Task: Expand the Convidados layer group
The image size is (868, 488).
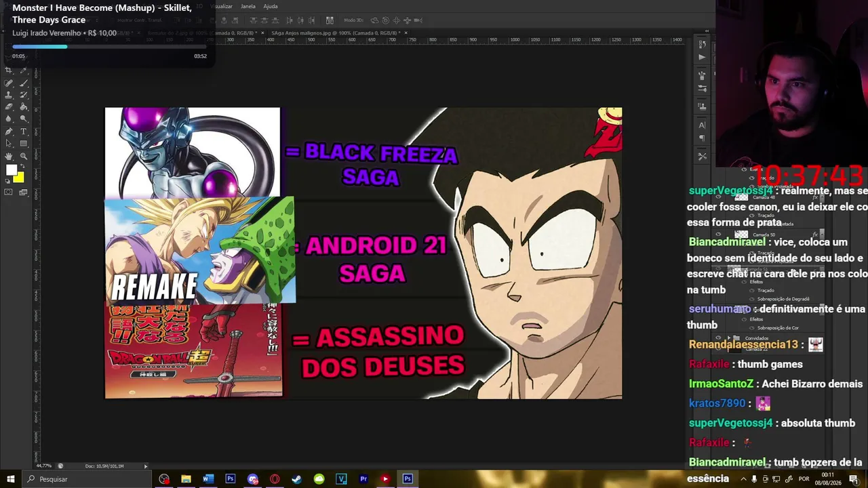Action: tap(728, 338)
